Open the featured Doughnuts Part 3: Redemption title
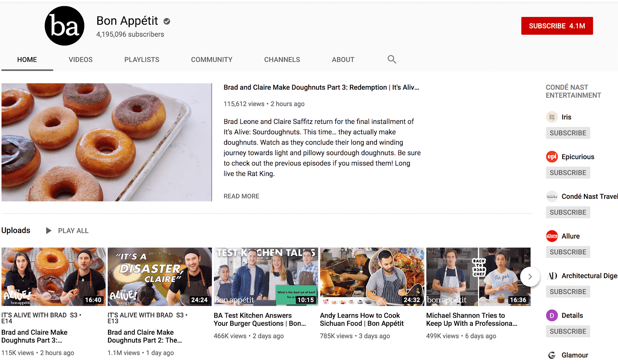This screenshot has width=618, height=364. [x=321, y=87]
